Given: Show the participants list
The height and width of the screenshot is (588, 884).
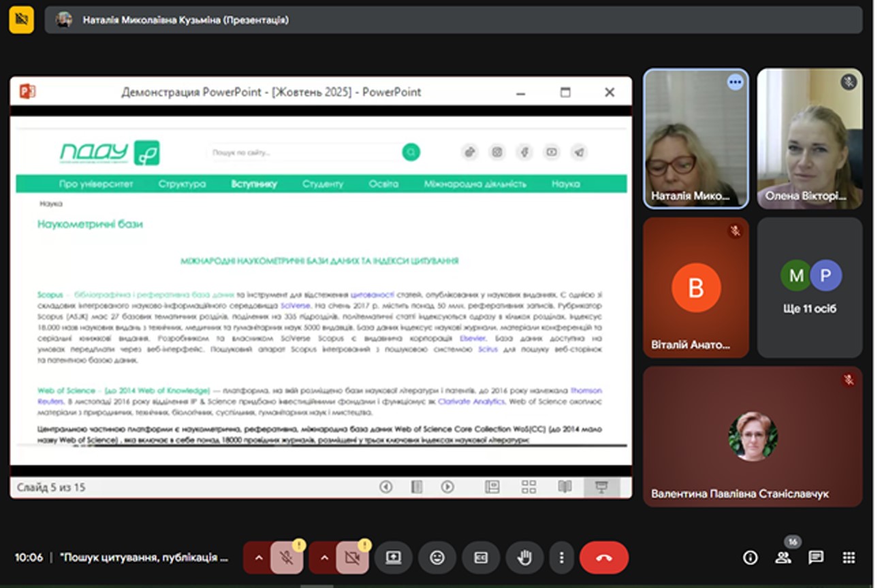Looking at the screenshot, I should pyautogui.click(x=783, y=557).
